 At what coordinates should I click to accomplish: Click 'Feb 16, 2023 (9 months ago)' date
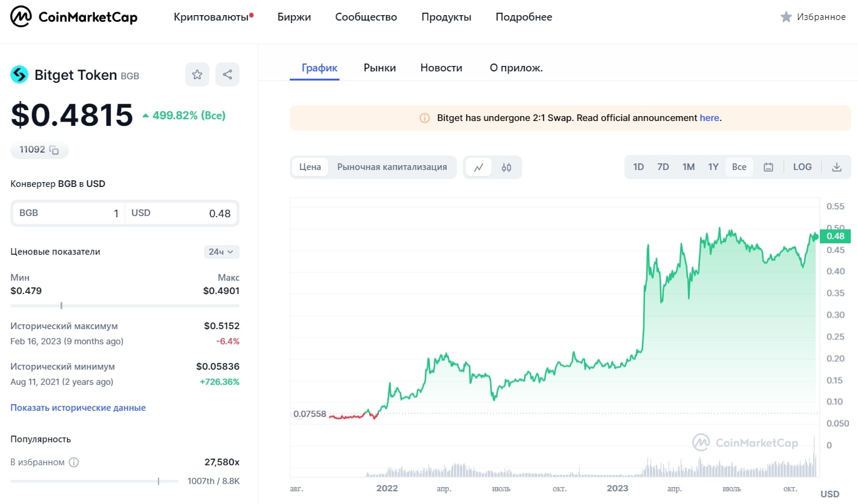pos(67,341)
